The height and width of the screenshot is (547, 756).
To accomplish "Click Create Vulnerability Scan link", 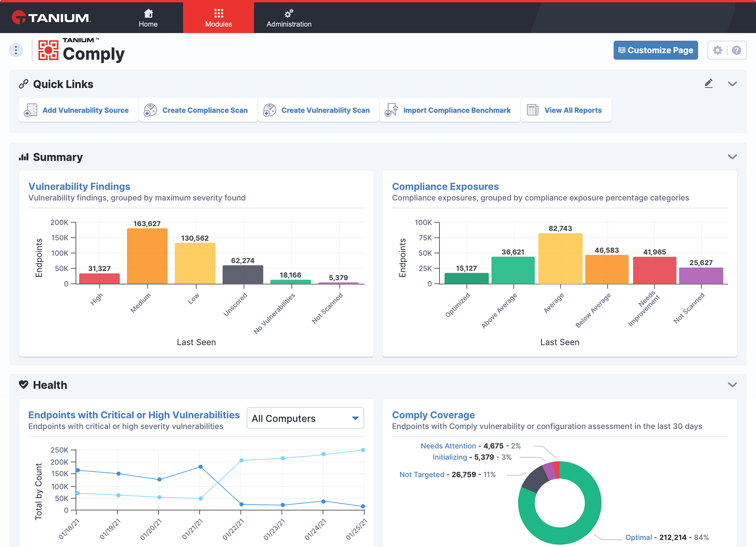I will click(325, 110).
